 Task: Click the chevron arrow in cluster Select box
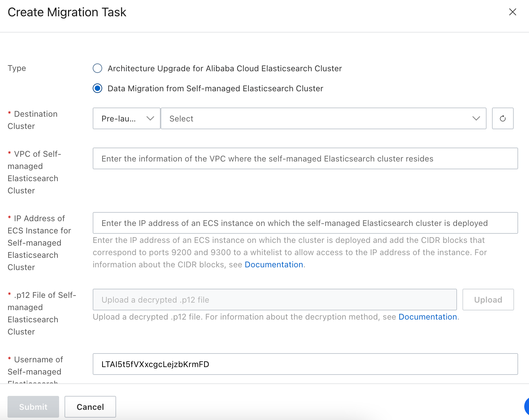click(476, 118)
